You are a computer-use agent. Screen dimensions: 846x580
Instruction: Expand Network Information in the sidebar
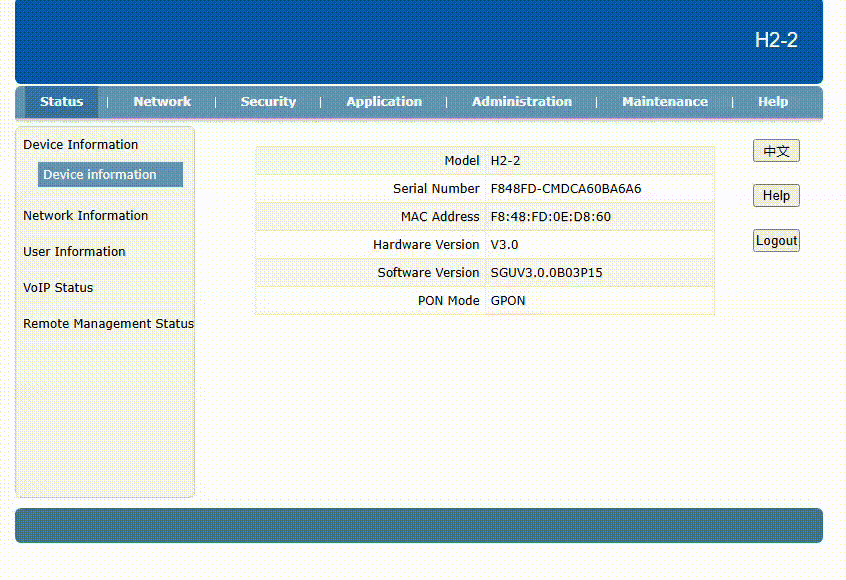(x=86, y=216)
